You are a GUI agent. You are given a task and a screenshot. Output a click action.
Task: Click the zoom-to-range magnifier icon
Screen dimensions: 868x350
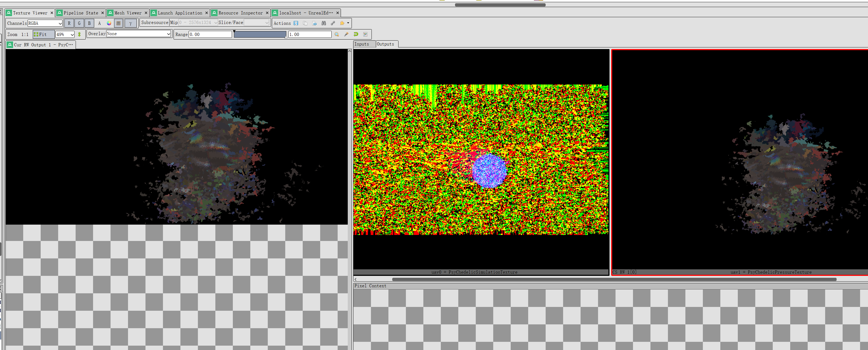pyautogui.click(x=337, y=34)
